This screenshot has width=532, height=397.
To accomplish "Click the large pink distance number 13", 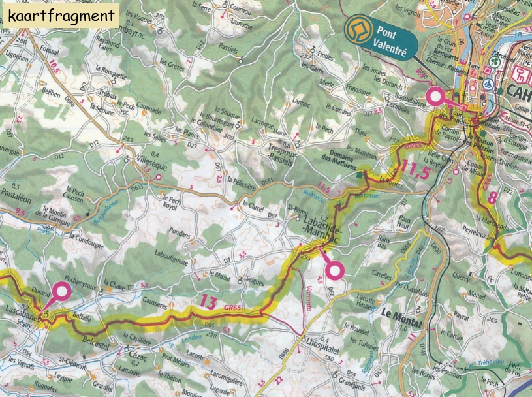I will coord(208,302).
